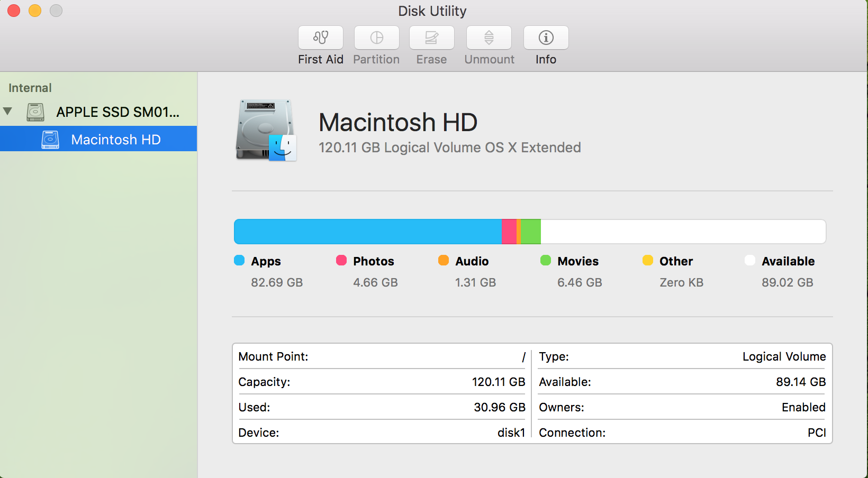
Task: Click the "Zero KB" Other size
Action: pyautogui.click(x=682, y=282)
